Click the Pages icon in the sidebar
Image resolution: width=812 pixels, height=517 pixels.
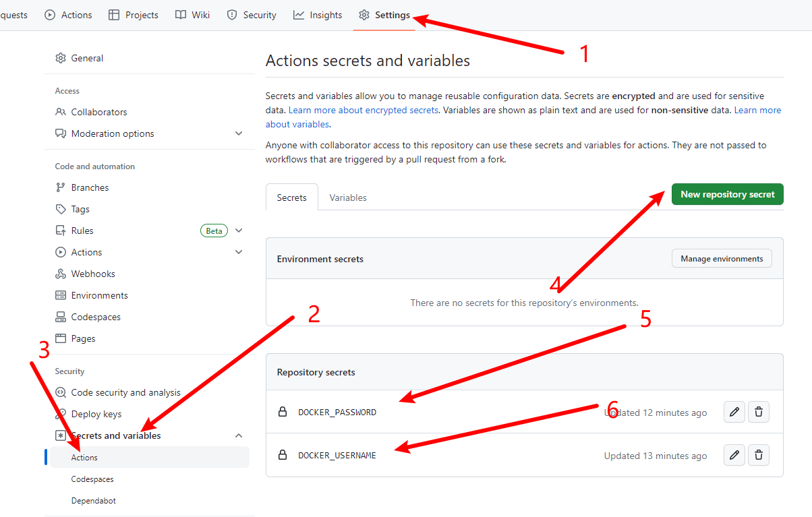[61, 338]
